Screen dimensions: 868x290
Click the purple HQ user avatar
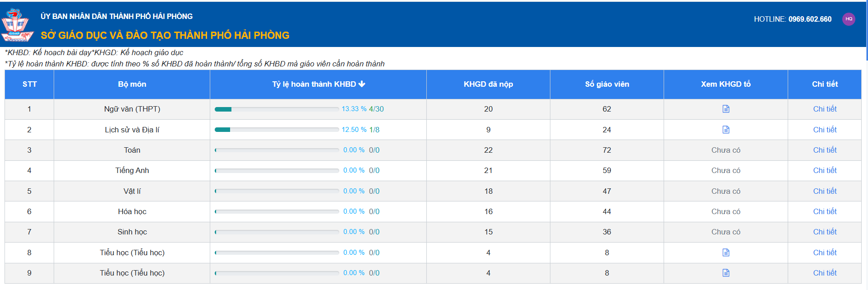(849, 19)
